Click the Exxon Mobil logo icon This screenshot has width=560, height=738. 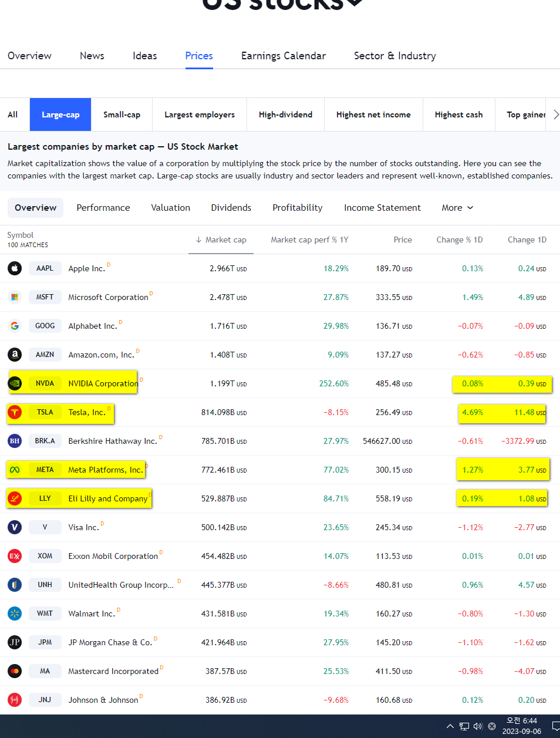(15, 556)
